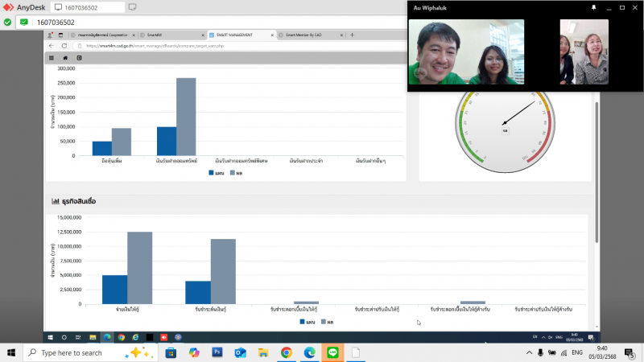Open the blank document taskbar icon
The image size is (644, 362).
[x=356, y=352]
